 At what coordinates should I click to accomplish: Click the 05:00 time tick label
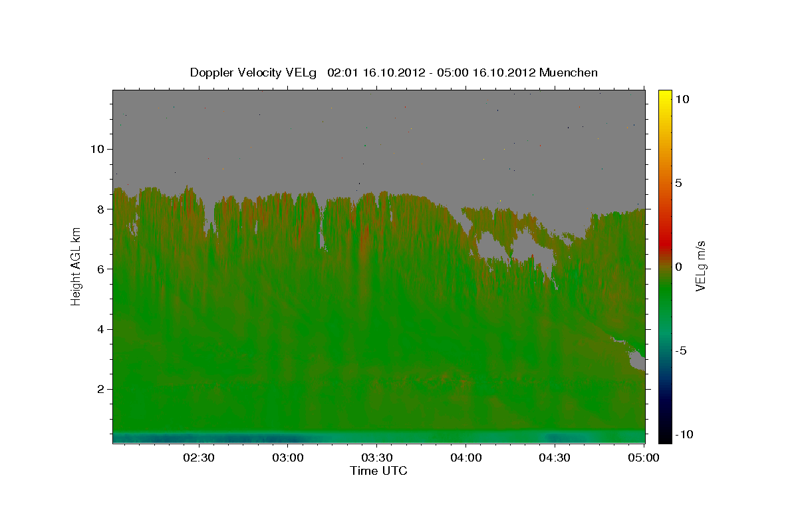644,458
